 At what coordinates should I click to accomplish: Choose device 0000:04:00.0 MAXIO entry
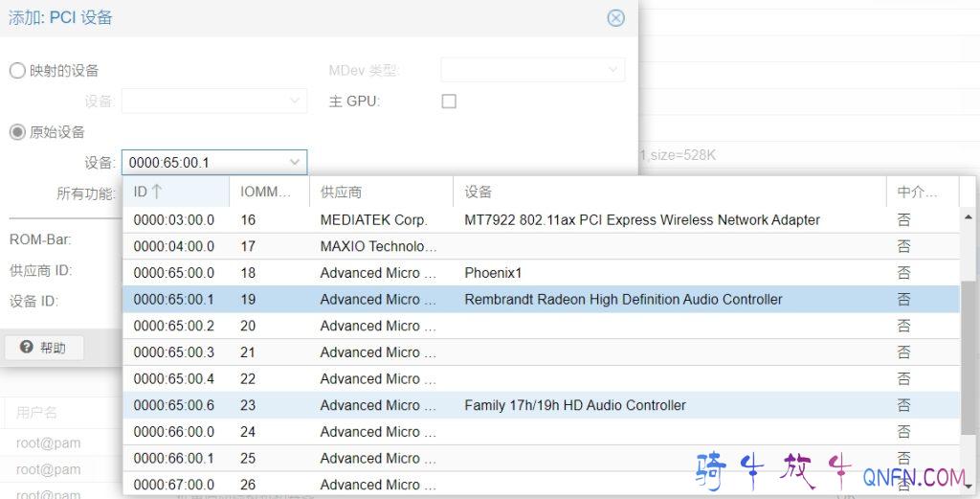coord(173,247)
